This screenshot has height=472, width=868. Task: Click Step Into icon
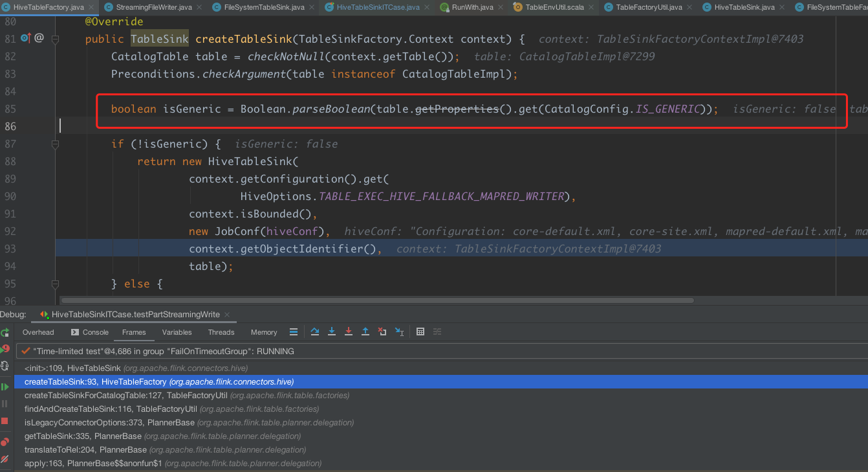click(x=332, y=332)
